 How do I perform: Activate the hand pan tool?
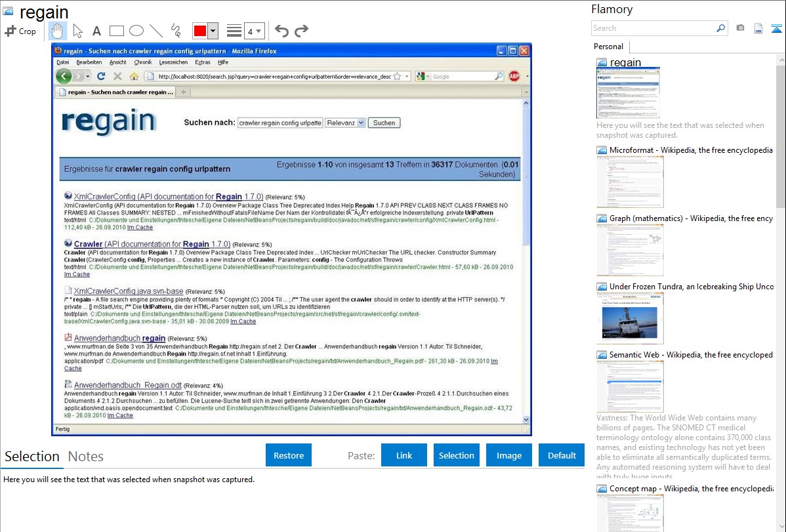[x=58, y=31]
